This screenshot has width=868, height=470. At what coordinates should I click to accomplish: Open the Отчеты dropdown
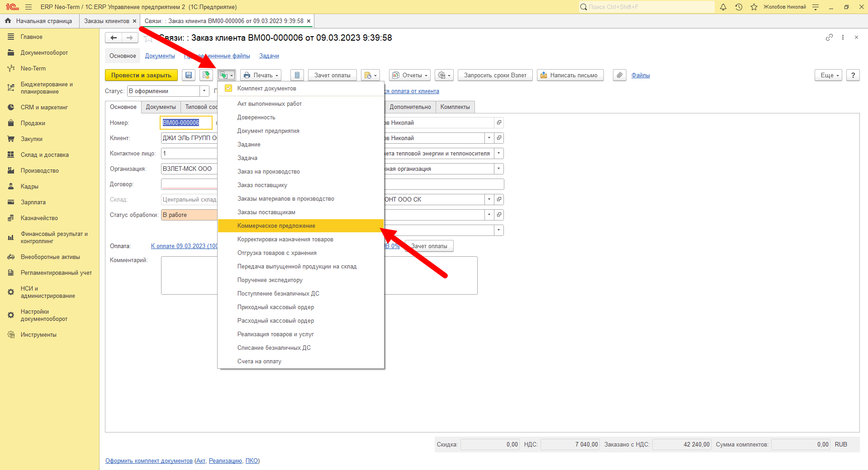pyautogui.click(x=410, y=75)
